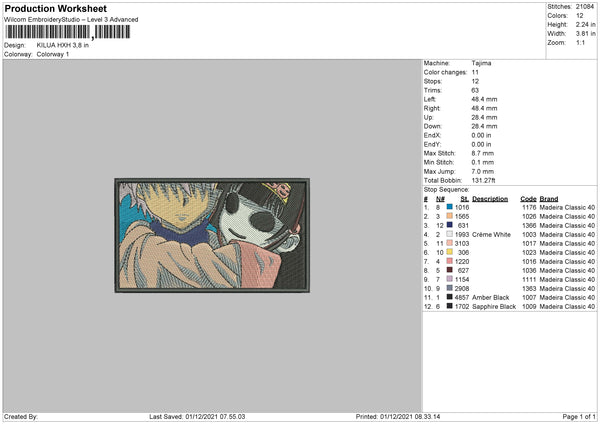Click the 'Brand' column header
This screenshot has height=424, width=600.
coord(549,199)
